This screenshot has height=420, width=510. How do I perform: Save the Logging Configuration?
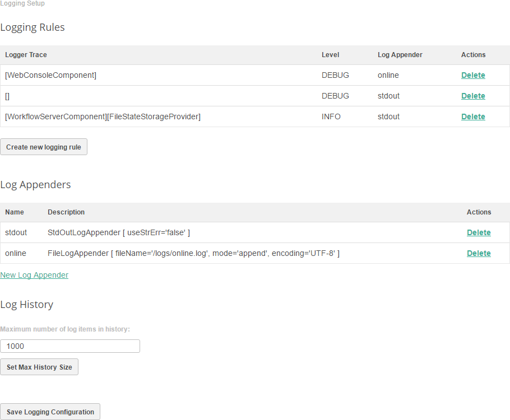point(50,412)
